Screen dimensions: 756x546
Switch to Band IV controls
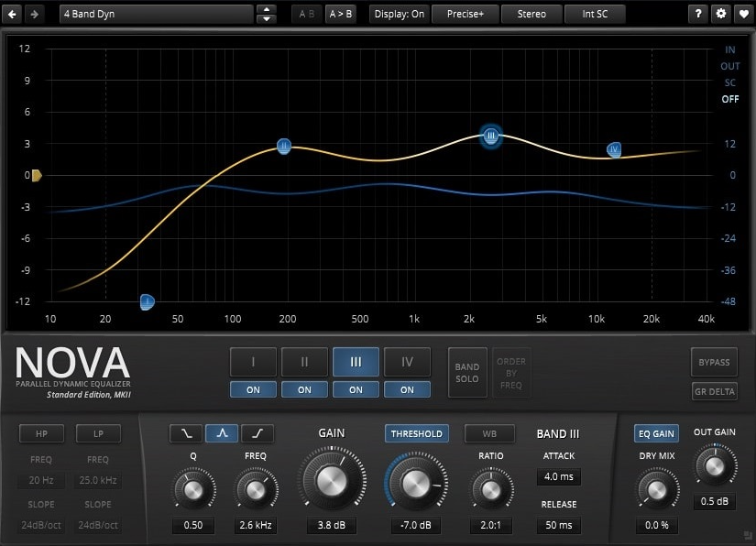point(407,362)
